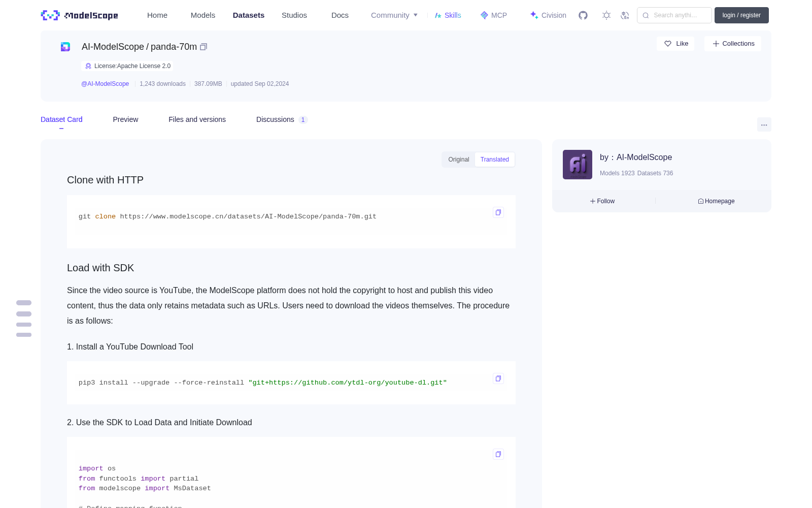The height and width of the screenshot is (508, 812).
Task: Follow the AI-ModelScope organization
Action: (602, 201)
